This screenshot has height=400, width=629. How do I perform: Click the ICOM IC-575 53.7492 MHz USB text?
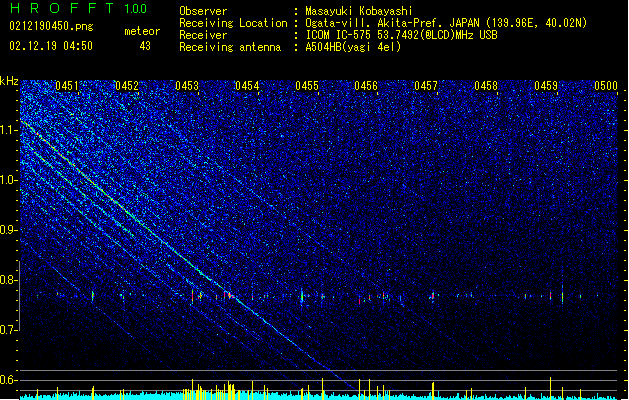coord(401,35)
